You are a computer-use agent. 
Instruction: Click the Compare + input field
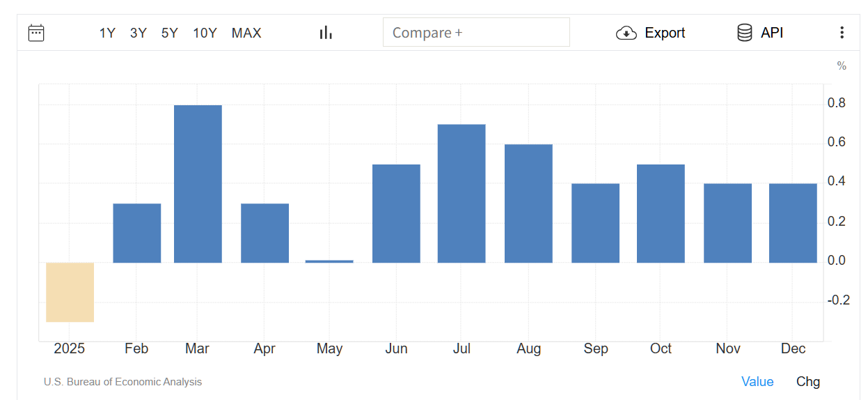point(476,33)
